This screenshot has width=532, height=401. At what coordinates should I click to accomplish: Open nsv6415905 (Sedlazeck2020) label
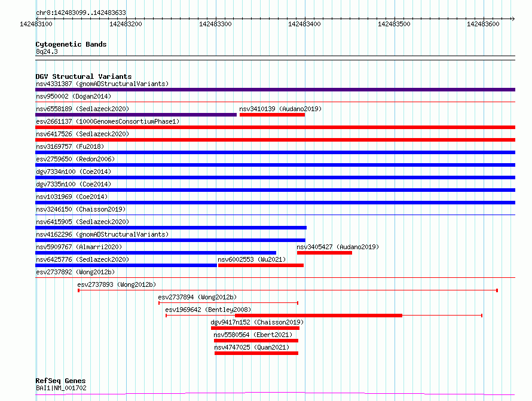pyautogui.click(x=82, y=222)
